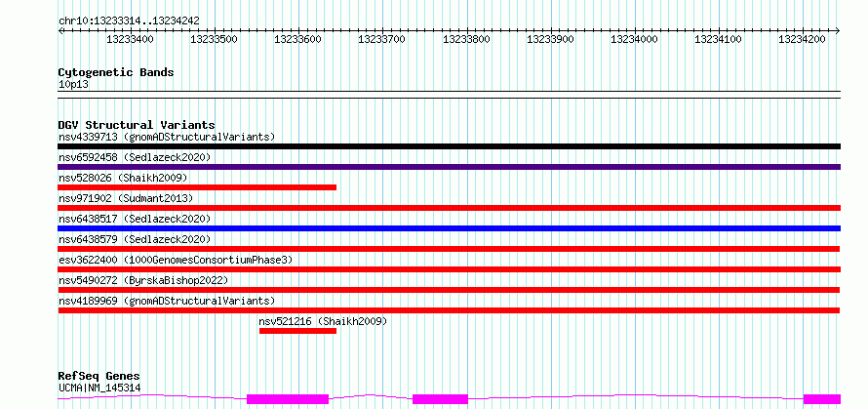Screen dimensions: 868x409
Task: Open nsv6438579 (Sedlazeck2020) label
Action: point(135,239)
